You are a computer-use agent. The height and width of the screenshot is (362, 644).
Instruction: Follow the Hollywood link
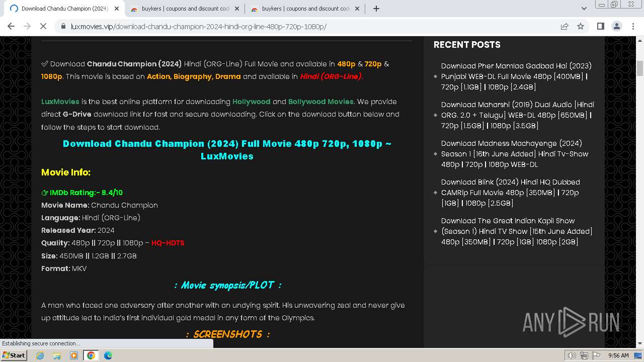click(x=252, y=102)
